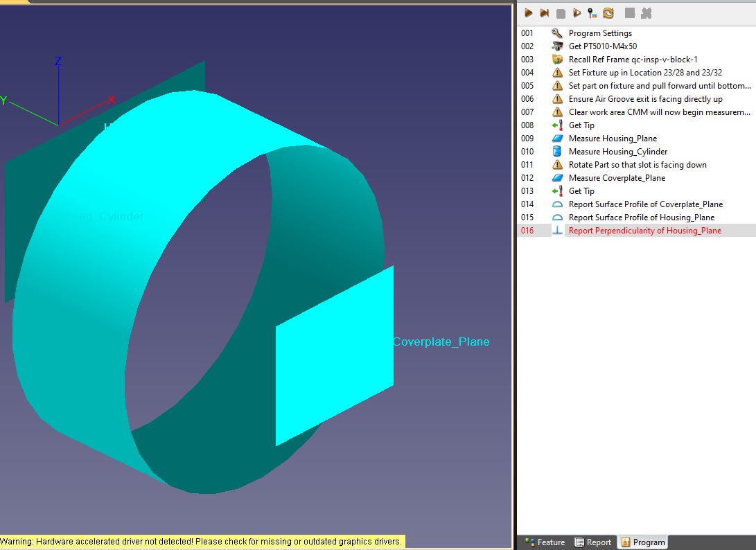Viewport: 756px width, 550px height.
Task: Select the Program Settings step
Action: coord(600,33)
